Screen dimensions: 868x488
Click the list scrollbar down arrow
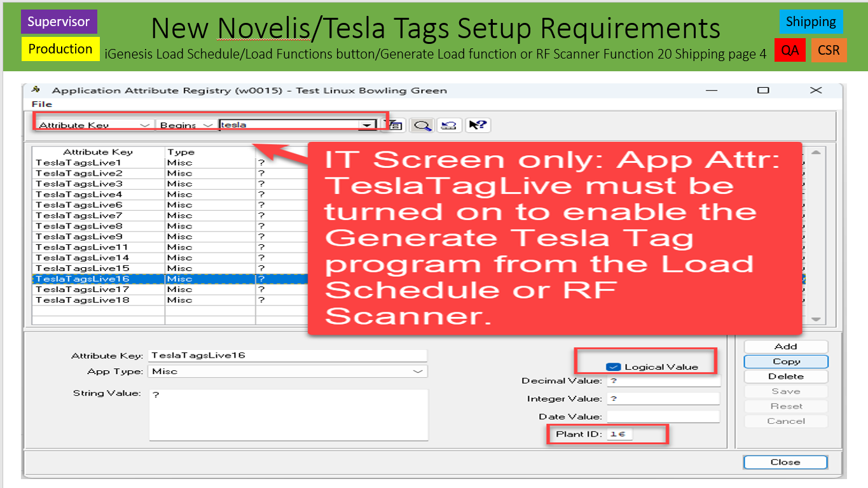[816, 319]
